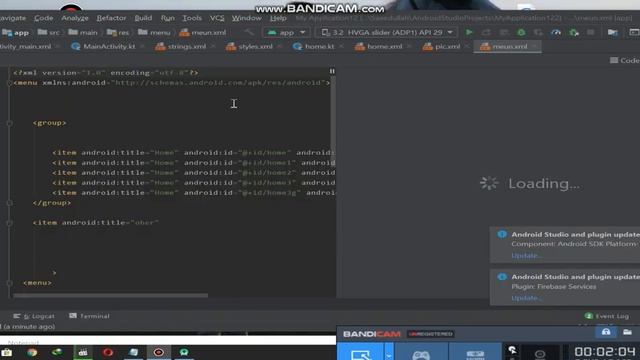Click Update link for Firebase Services plugin

[x=526, y=298]
